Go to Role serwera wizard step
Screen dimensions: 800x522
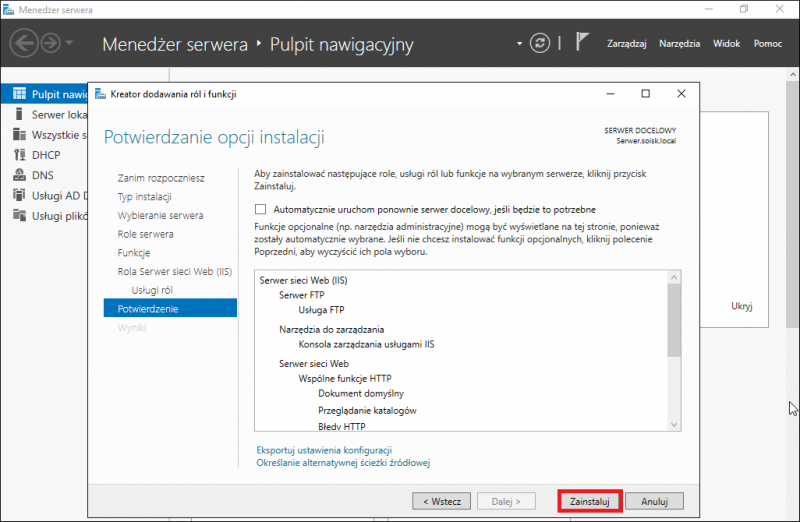pos(145,234)
